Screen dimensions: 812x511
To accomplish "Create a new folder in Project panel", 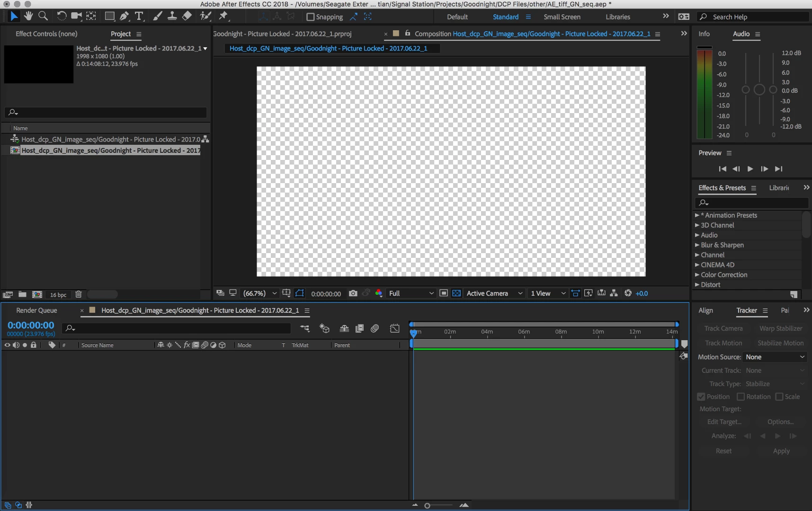I will [22, 294].
